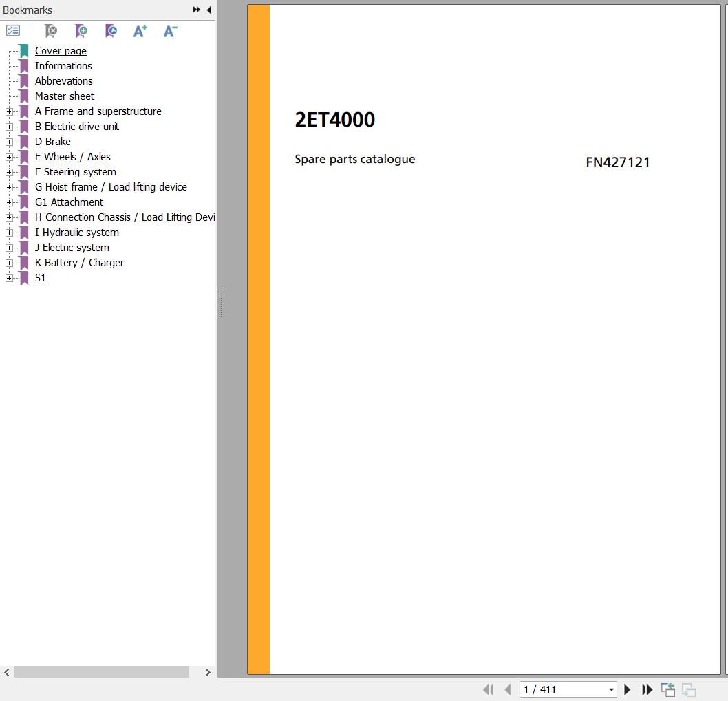Screen dimensions: 728x701
Task: Select B Electric drive unit bookmark
Action: (77, 127)
